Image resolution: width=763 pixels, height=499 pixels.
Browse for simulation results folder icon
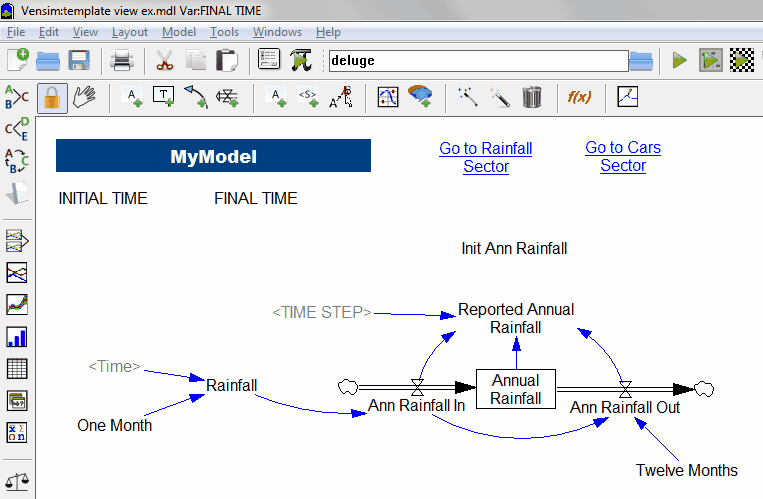click(x=641, y=61)
